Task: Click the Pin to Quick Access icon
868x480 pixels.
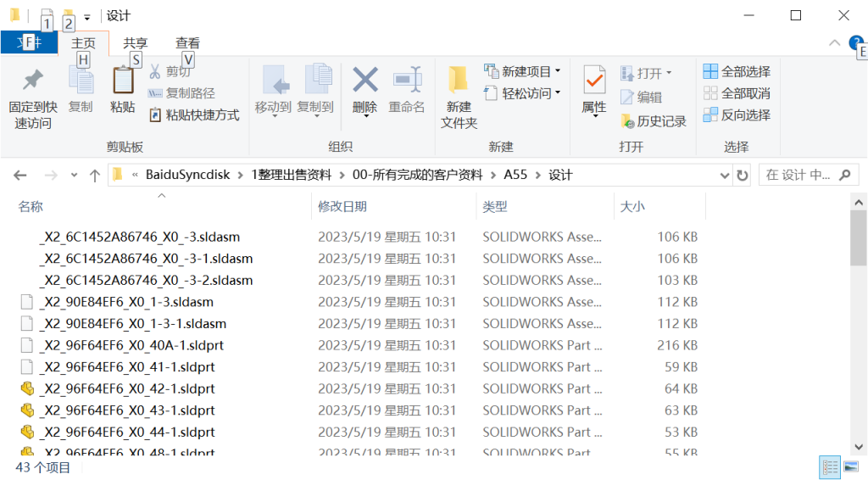Action: pyautogui.click(x=33, y=81)
